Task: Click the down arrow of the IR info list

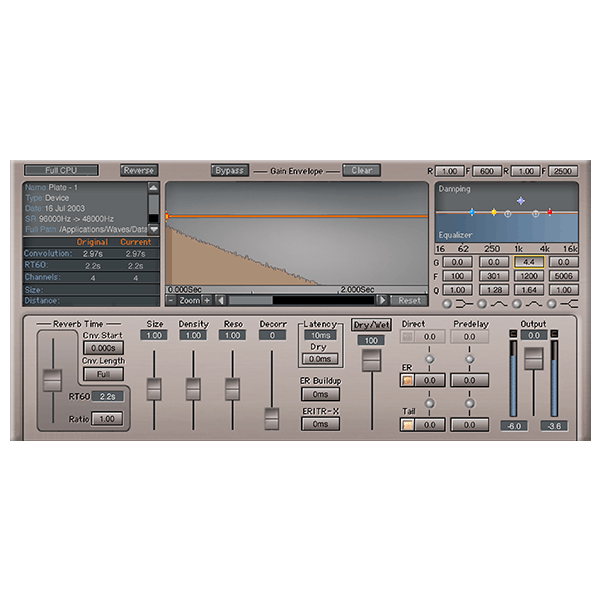Action: point(153,229)
